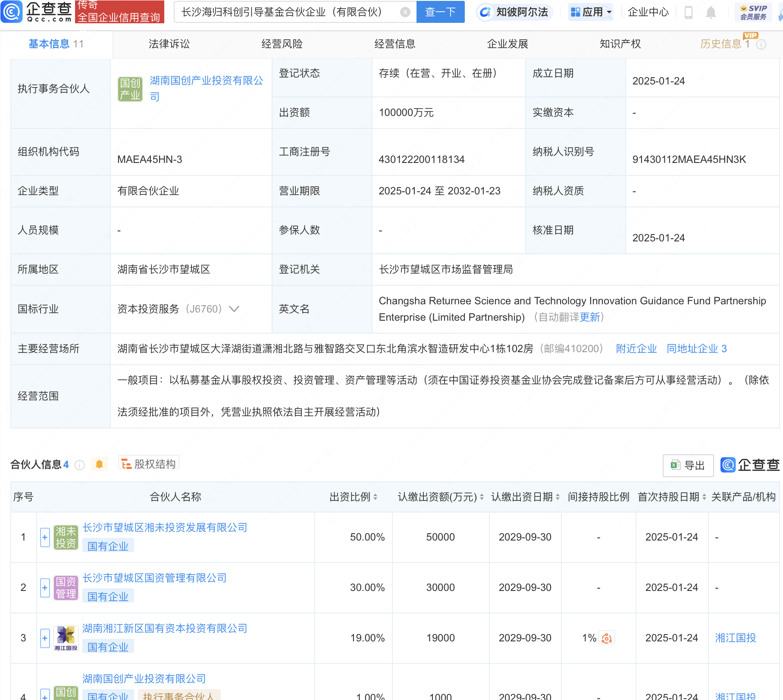
Task: Switch to 基本信息 tab
Action: click(x=56, y=44)
